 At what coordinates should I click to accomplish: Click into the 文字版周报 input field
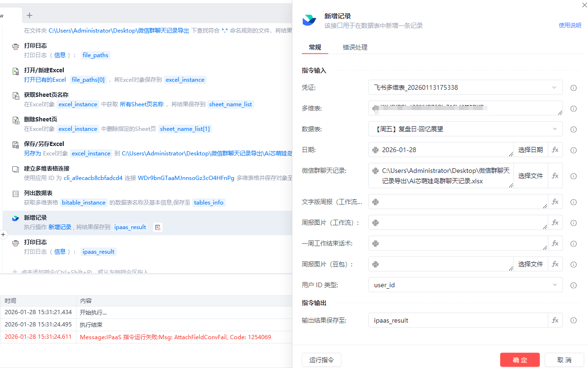(457, 202)
